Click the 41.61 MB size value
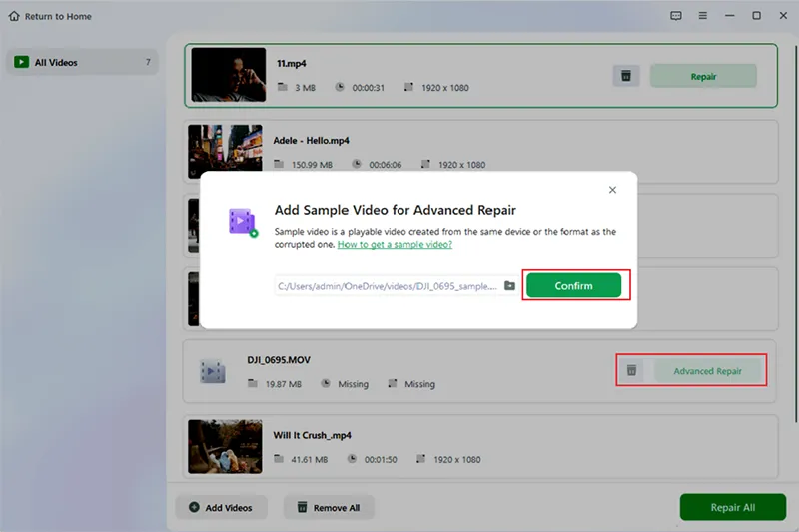This screenshot has width=799, height=532. pos(310,460)
